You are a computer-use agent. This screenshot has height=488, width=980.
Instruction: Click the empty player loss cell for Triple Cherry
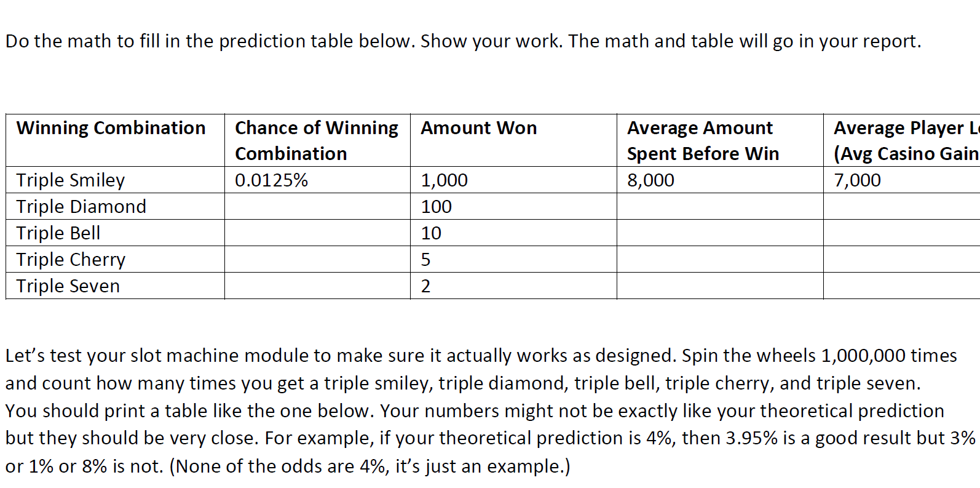(901, 259)
